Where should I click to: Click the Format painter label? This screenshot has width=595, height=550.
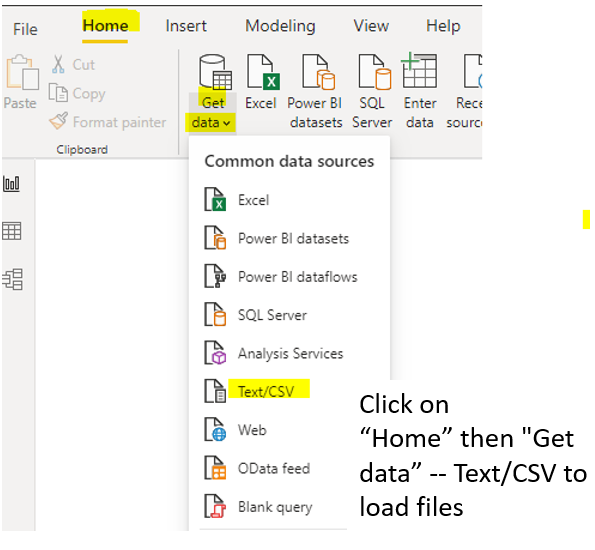click(x=120, y=122)
